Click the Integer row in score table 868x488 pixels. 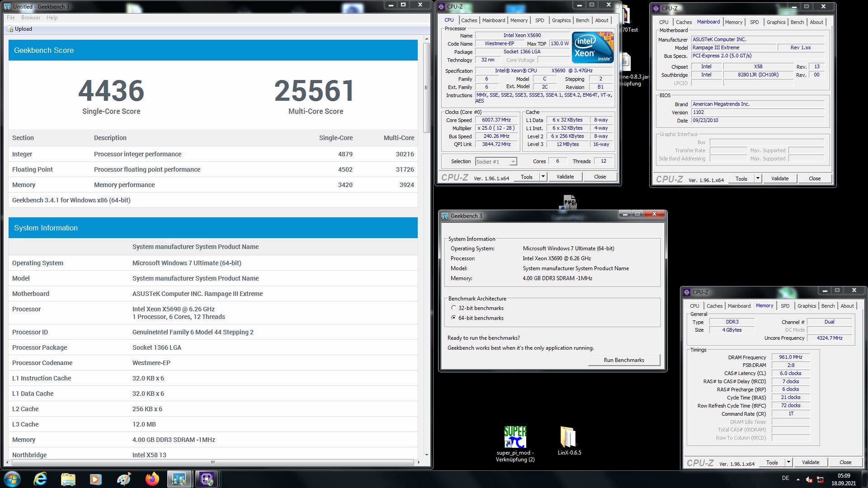[213, 154]
